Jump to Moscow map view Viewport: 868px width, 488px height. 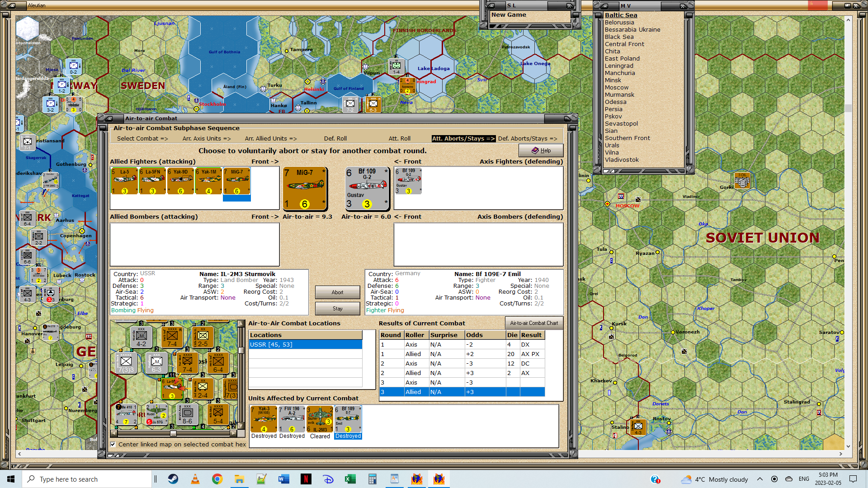point(617,87)
